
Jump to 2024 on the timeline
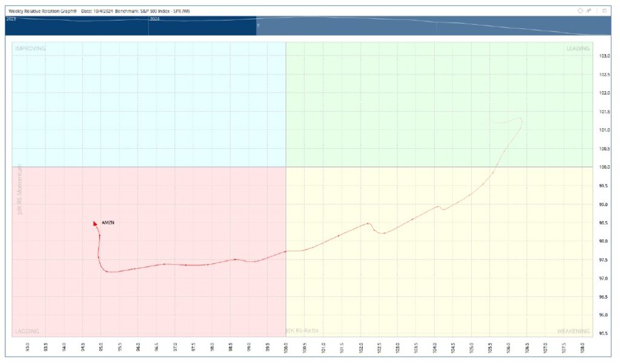pyautogui.click(x=155, y=19)
